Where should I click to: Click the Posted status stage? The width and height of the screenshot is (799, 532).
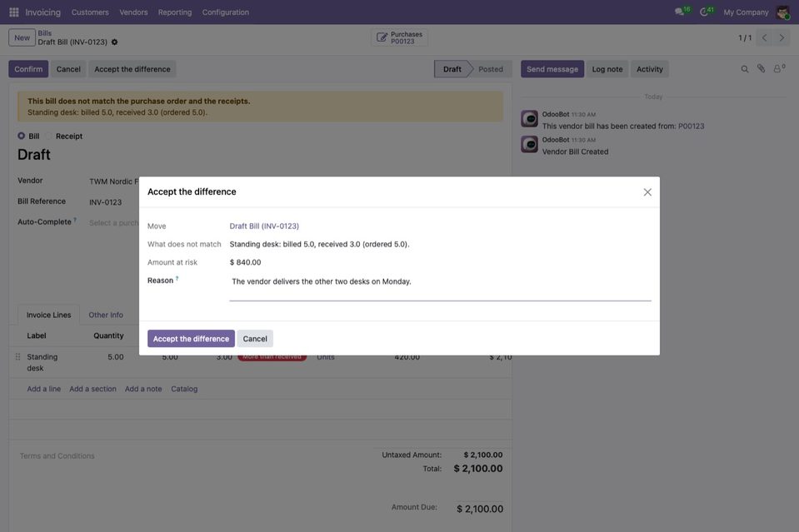pos(491,69)
